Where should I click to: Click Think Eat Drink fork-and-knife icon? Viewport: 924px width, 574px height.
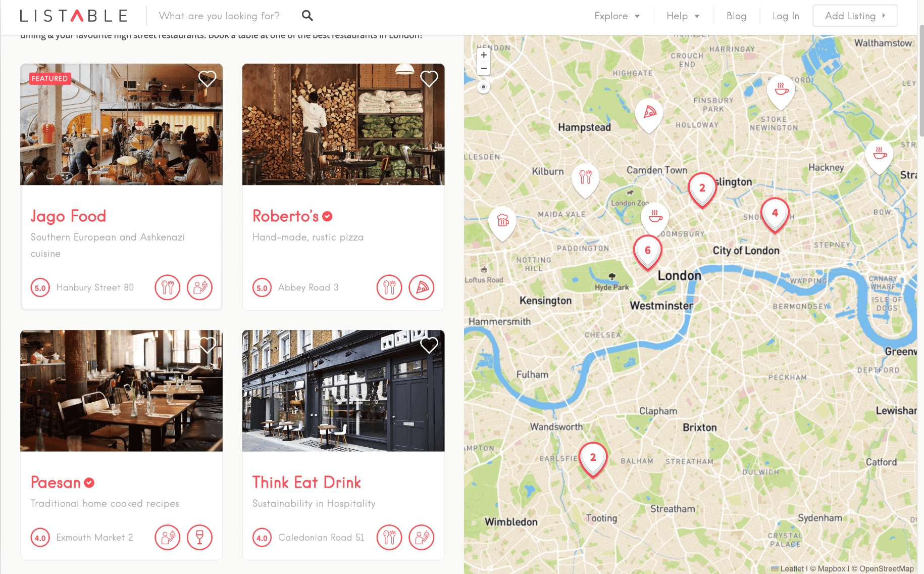coord(389,538)
